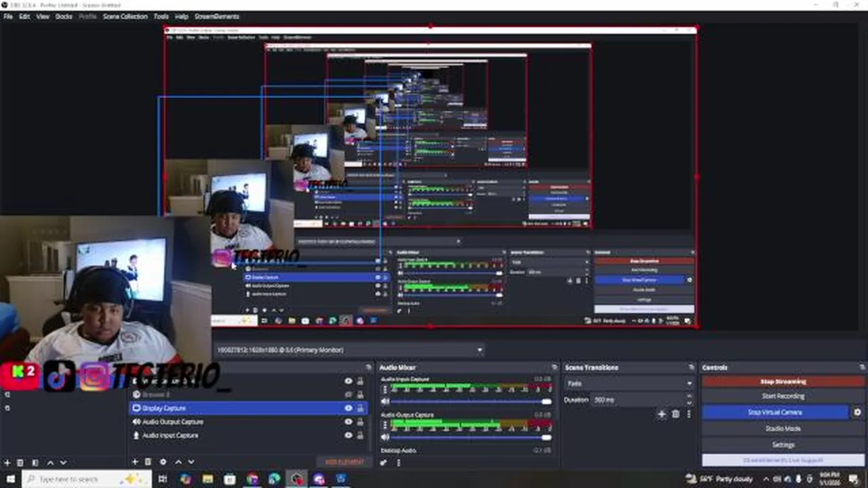
Task: Click Windows search box on taskbar
Action: coord(87,479)
